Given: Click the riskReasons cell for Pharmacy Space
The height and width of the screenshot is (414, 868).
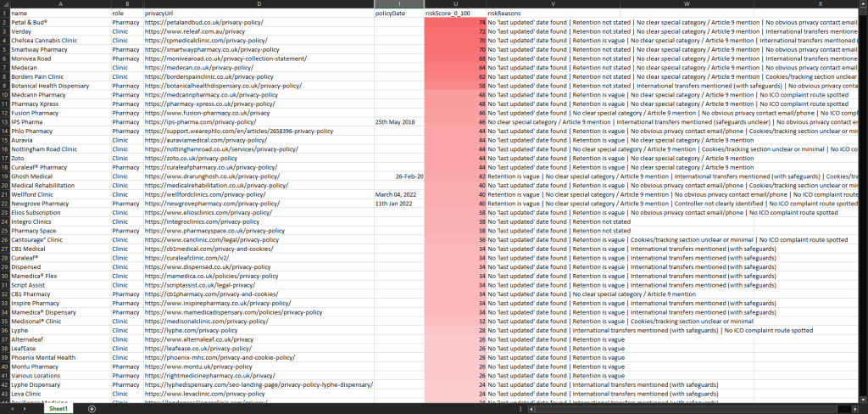Looking at the screenshot, I should [x=553, y=231].
